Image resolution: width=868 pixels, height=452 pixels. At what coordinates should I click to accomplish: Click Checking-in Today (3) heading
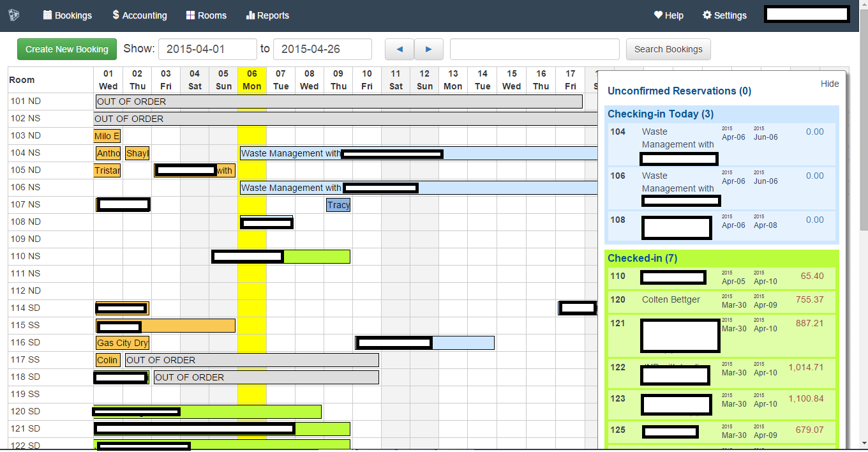tap(661, 114)
